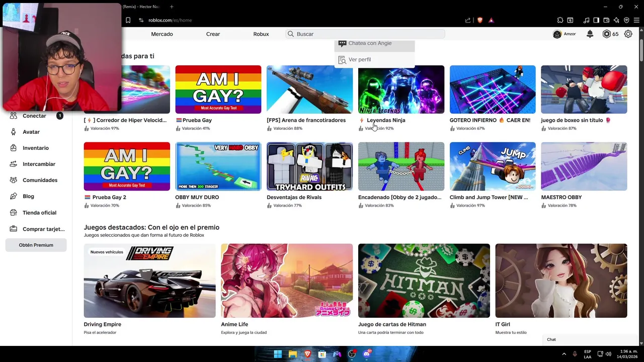Open the Amzor profile avatar

(x=557, y=34)
